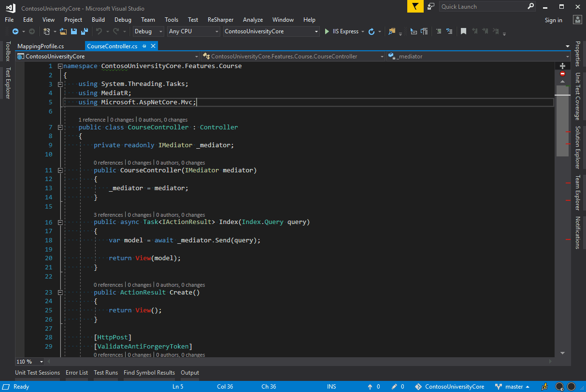Click the New Project toolbar icon
586x392 pixels.
coord(47,31)
